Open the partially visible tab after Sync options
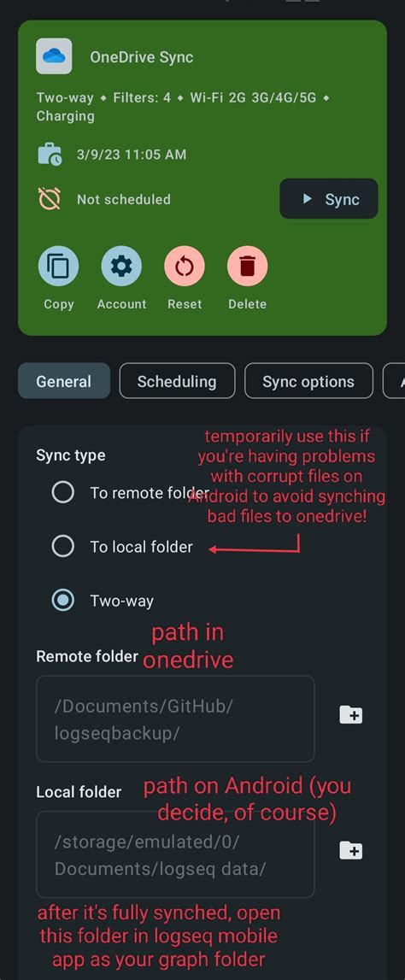The height and width of the screenshot is (980, 405). tap(395, 381)
